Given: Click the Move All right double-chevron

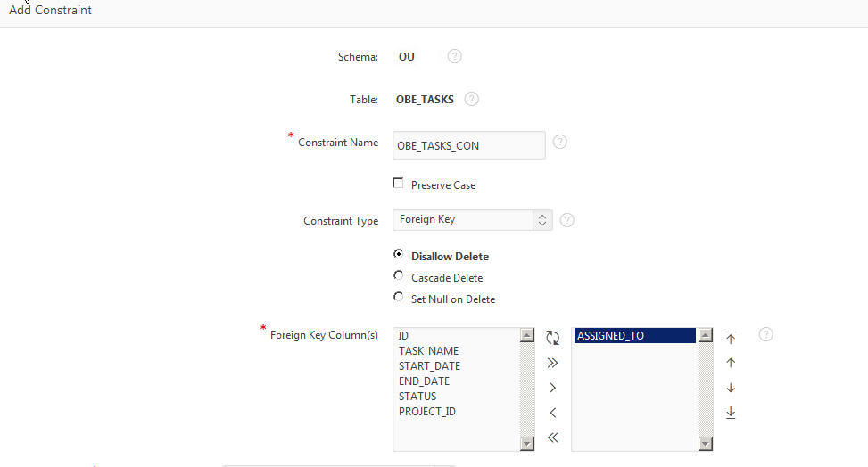Looking at the screenshot, I should (552, 363).
